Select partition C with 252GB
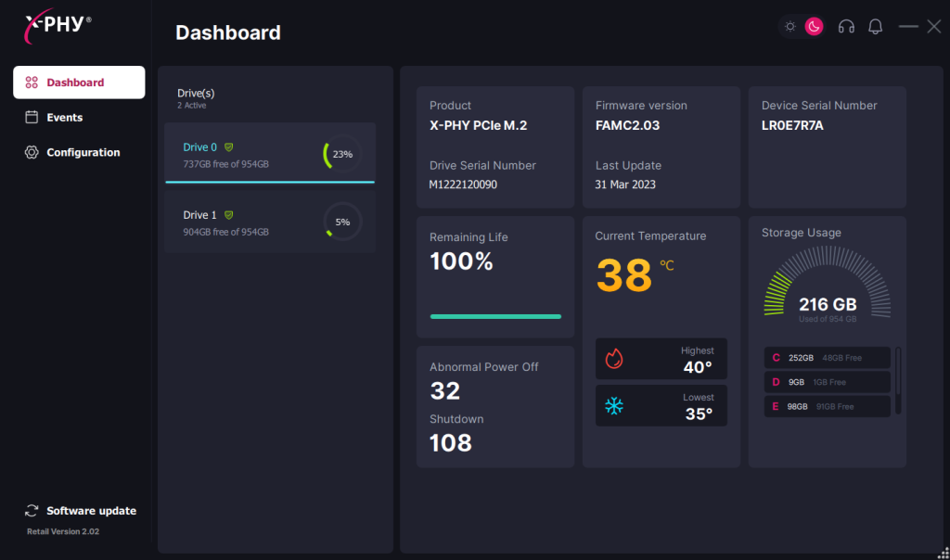 pyautogui.click(x=826, y=358)
